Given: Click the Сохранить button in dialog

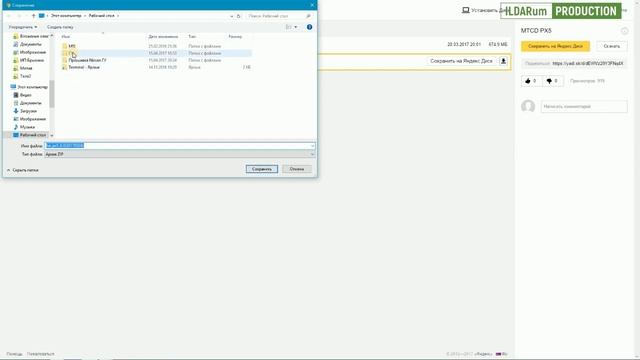Looking at the screenshot, I should point(262,169).
